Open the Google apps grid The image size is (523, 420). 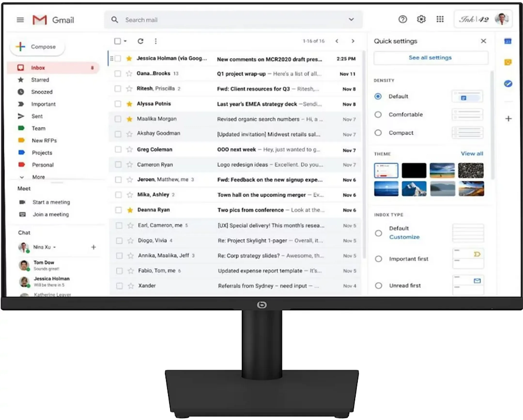440,19
